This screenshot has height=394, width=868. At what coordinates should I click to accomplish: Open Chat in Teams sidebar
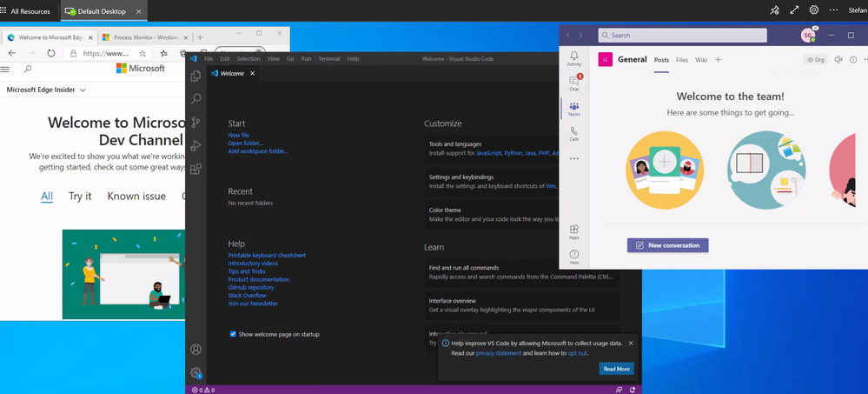click(574, 83)
